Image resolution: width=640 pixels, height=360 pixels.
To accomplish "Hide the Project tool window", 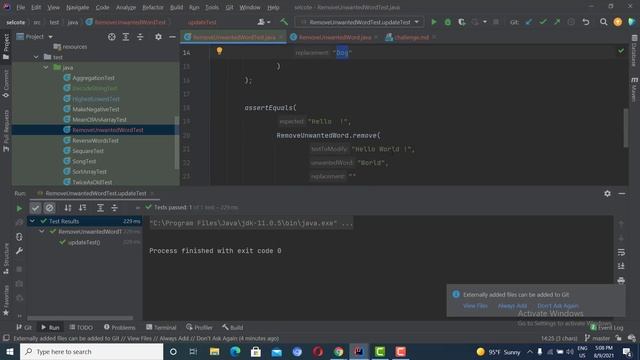I will [172, 37].
